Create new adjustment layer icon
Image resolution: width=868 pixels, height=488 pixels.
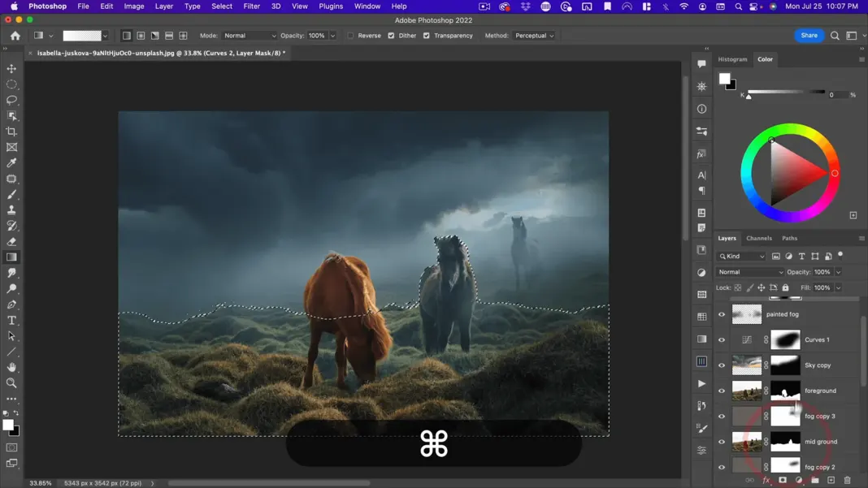tap(799, 480)
